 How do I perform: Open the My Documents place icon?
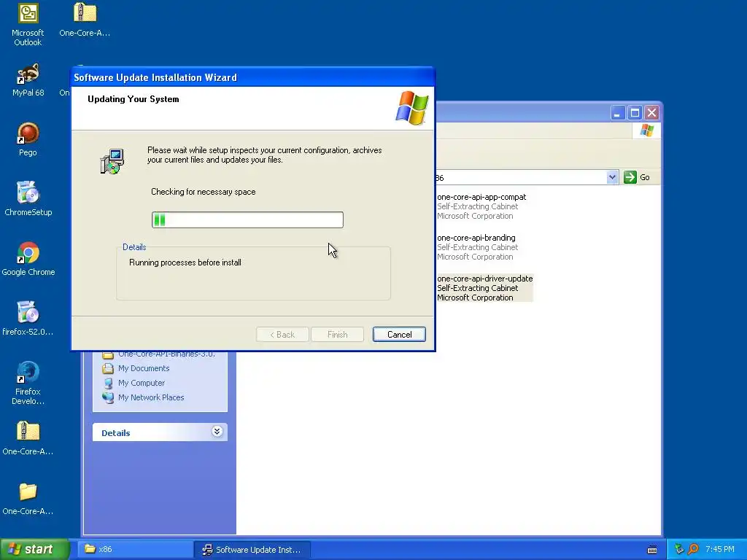(x=108, y=368)
